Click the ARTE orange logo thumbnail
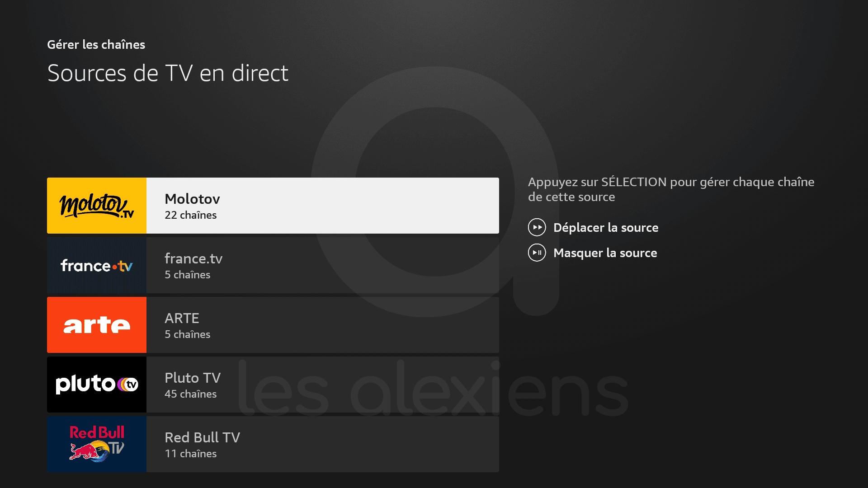The height and width of the screenshot is (488, 868). (97, 325)
